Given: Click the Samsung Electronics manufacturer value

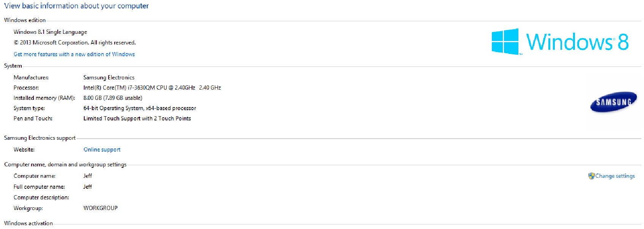Looking at the screenshot, I should click(x=109, y=77).
